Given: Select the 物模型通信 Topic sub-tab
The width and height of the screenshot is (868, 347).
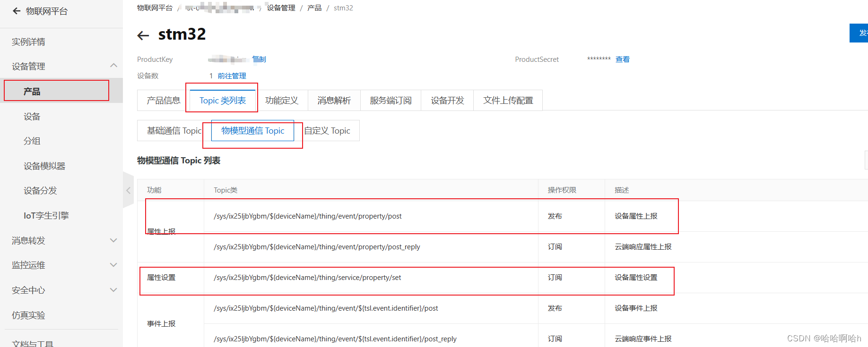Looking at the screenshot, I should tap(252, 131).
